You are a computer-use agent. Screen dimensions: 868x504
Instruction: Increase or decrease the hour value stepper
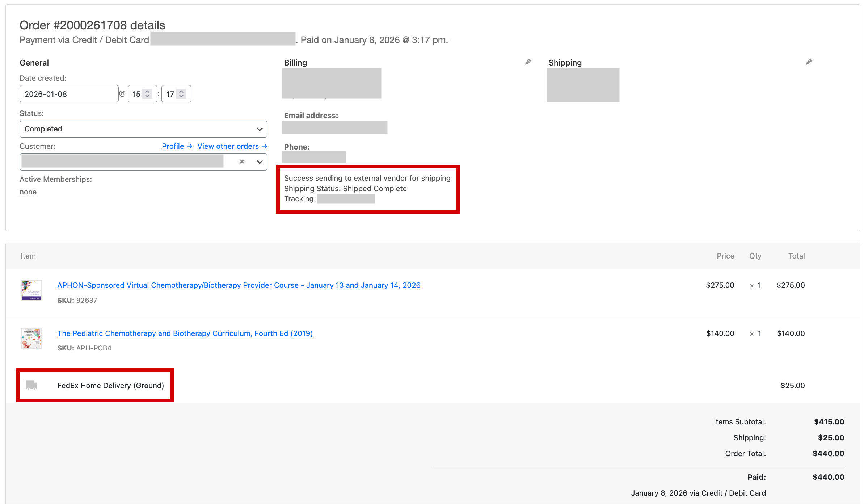(147, 94)
